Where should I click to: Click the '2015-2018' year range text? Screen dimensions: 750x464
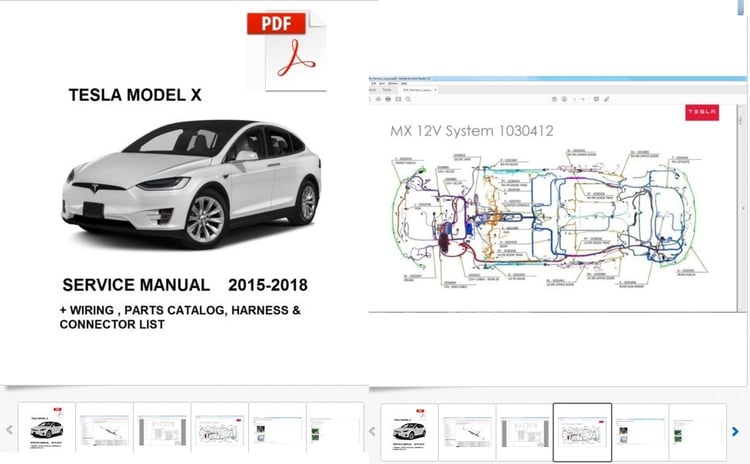[268, 285]
